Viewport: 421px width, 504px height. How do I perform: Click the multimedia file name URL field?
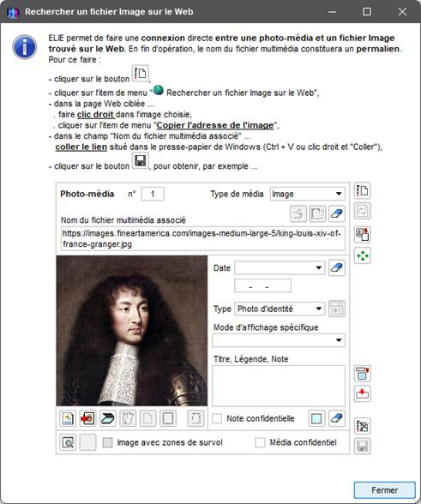[203, 239]
